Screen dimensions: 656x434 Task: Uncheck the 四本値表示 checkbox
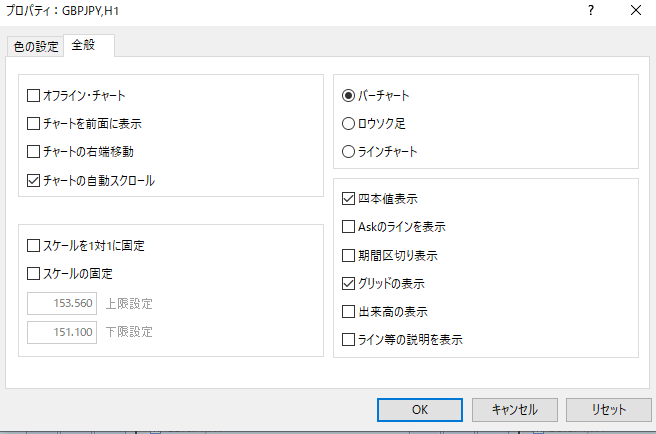pos(349,199)
